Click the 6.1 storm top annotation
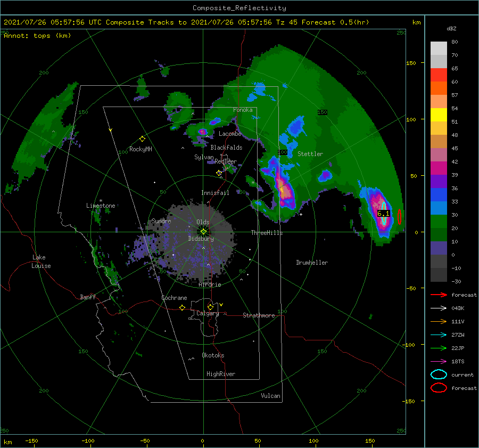The image size is (479, 448). pos(383,214)
